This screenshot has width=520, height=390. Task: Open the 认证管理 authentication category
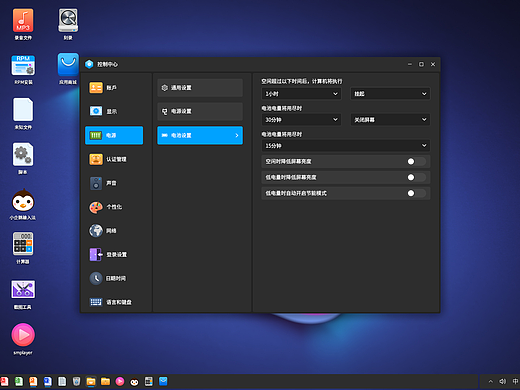pos(114,159)
